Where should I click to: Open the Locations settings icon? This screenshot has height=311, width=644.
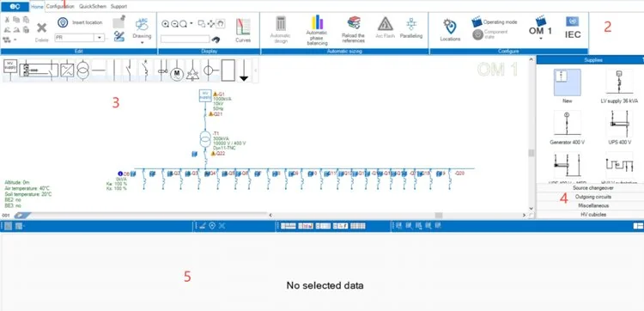(450, 27)
